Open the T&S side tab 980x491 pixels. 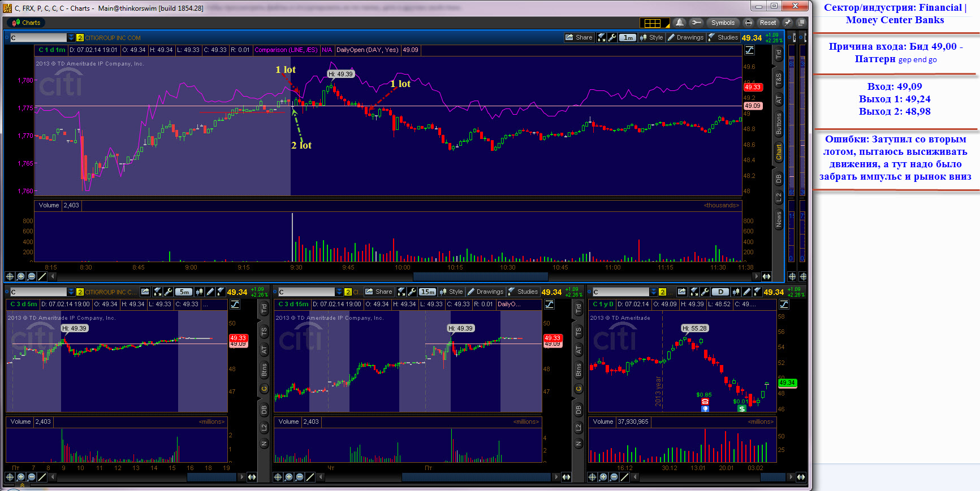[x=779, y=78]
